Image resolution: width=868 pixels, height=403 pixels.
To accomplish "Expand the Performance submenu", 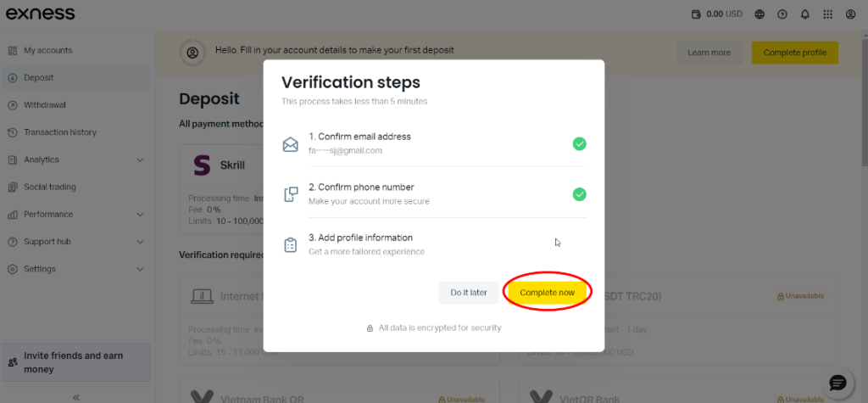I will tap(140, 215).
